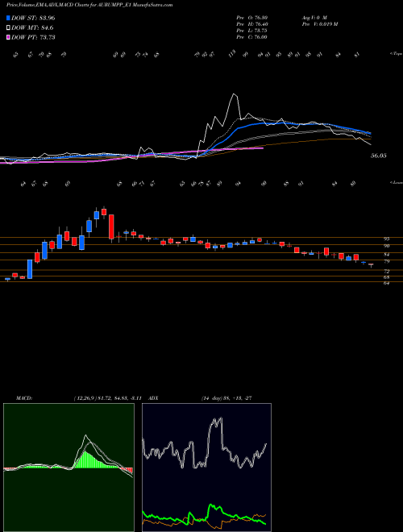Click the 84 price level label
The height and width of the screenshot is (532, 403).
[386, 255]
